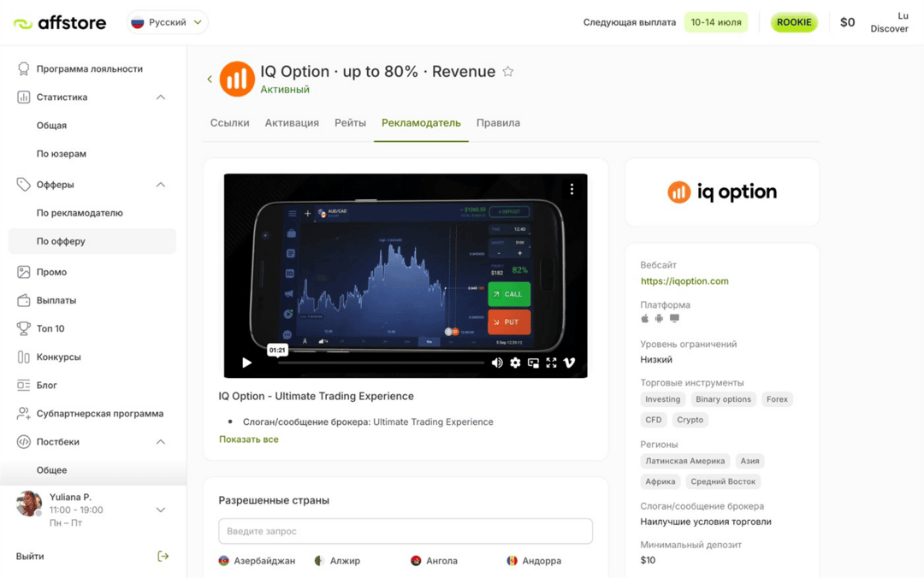This screenshot has height=578, width=924.
Task: Click the Постбеки code icon
Action: (x=24, y=441)
